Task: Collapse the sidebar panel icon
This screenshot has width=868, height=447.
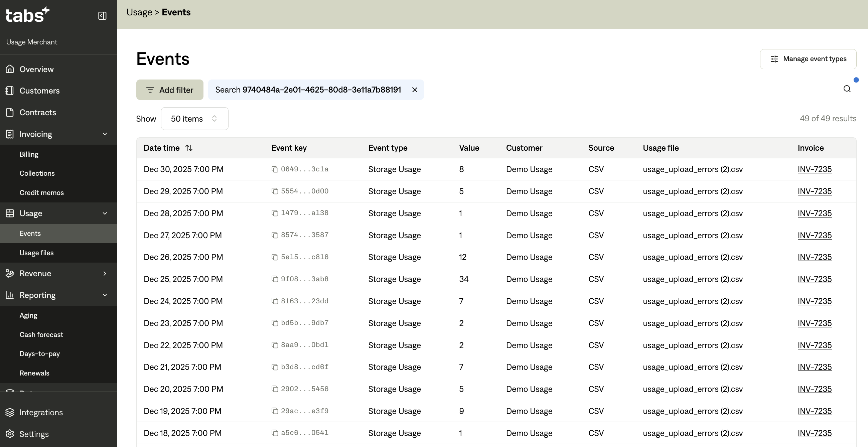Action: coord(102,16)
